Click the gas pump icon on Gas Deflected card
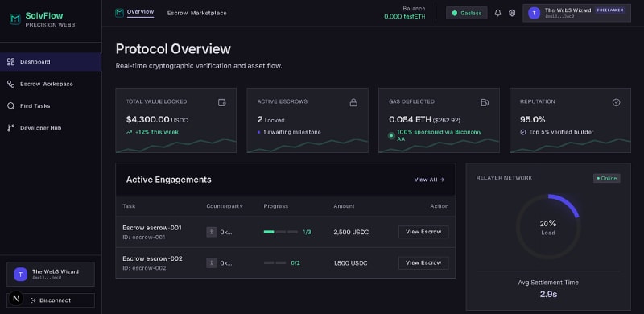 (485, 103)
